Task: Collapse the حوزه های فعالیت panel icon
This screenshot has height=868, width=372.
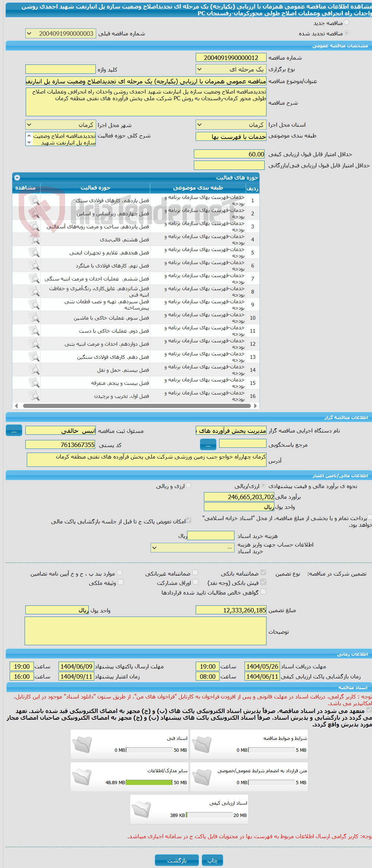Action: click(17, 178)
